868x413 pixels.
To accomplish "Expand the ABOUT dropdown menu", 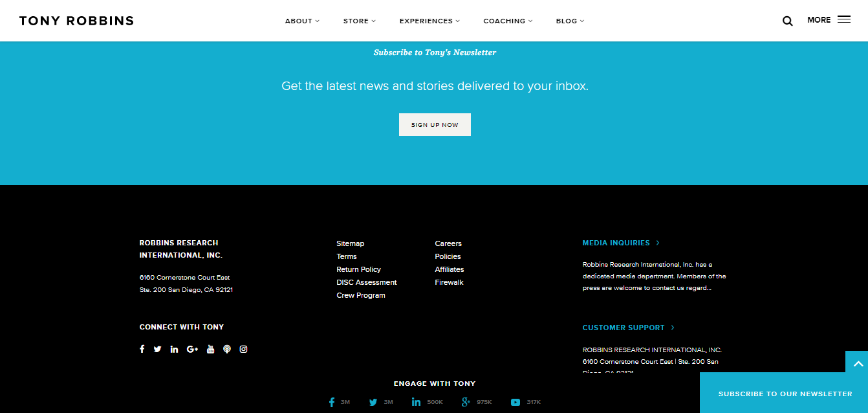I will [x=302, y=21].
